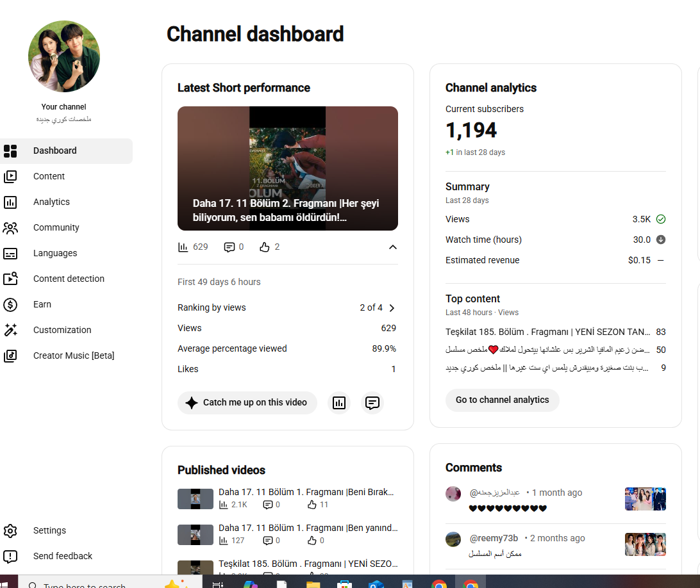Click views chart icon showing 127
Viewport: 700px width, 588px height.
tap(224, 541)
